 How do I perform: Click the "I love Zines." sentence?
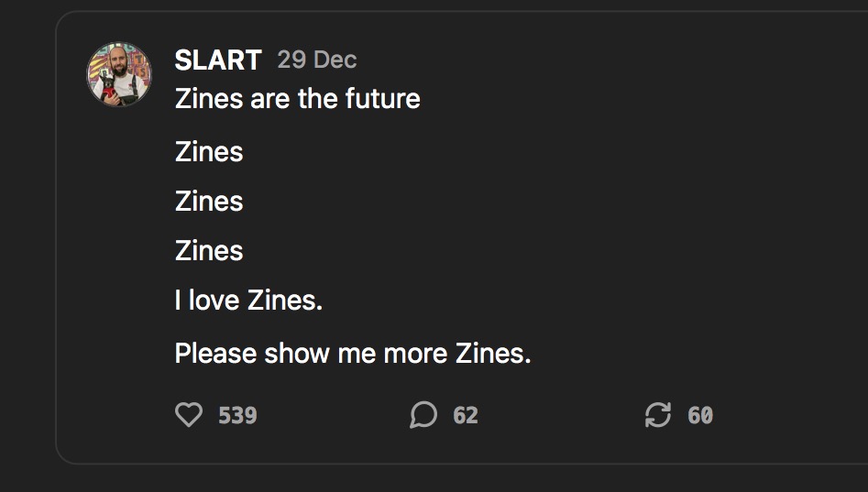(x=248, y=301)
